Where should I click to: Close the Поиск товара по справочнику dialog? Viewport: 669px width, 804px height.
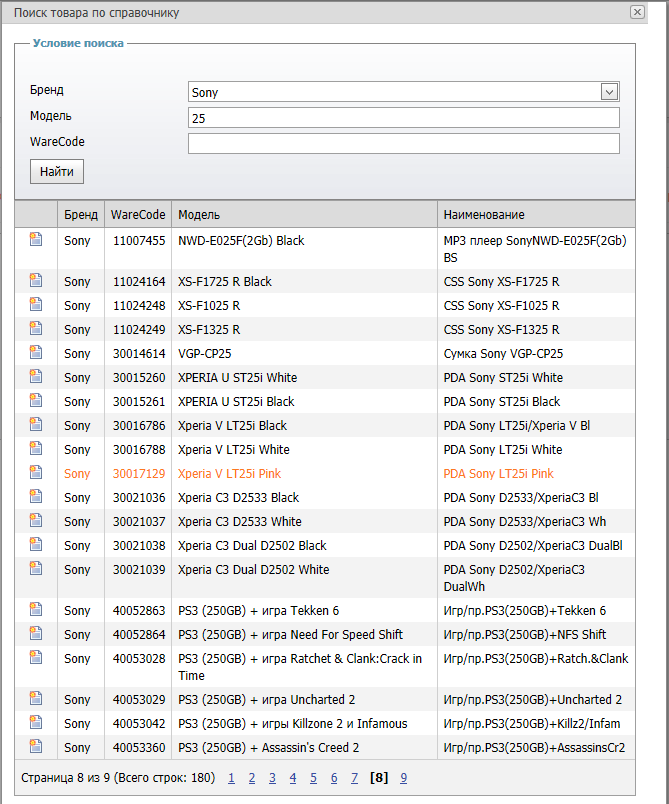click(637, 12)
